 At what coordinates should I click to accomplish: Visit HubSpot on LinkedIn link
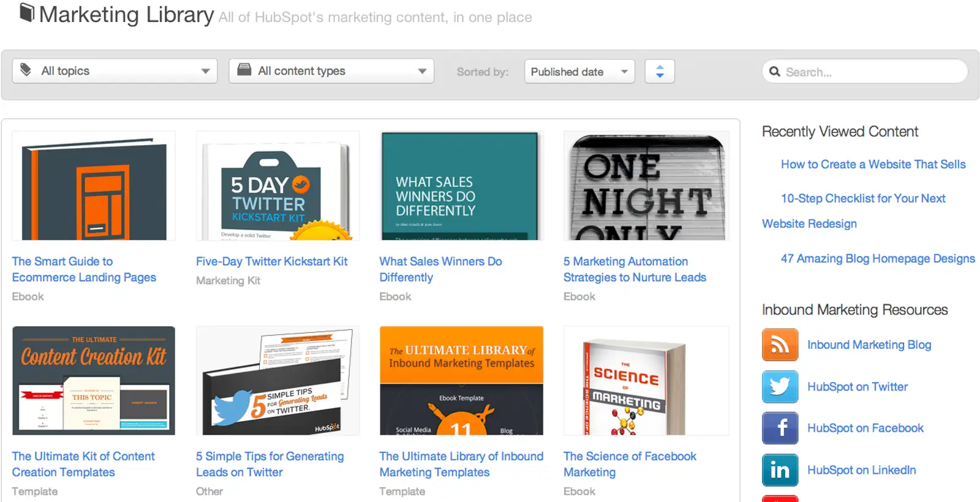tap(862, 470)
